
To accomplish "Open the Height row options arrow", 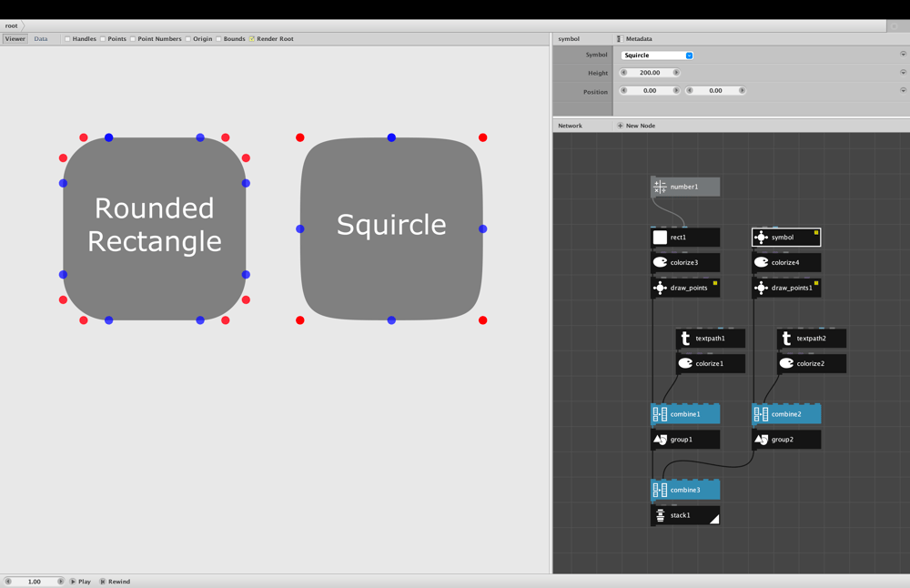I will (903, 73).
